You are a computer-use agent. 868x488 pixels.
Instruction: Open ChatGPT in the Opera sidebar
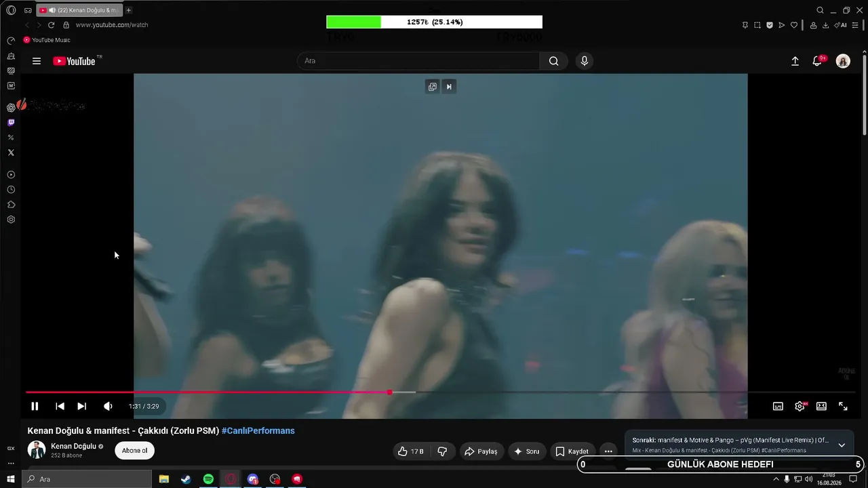[x=11, y=107]
